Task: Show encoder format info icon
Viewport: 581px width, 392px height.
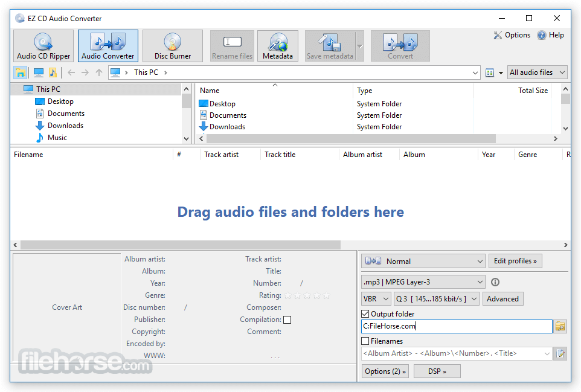Action: pos(495,282)
